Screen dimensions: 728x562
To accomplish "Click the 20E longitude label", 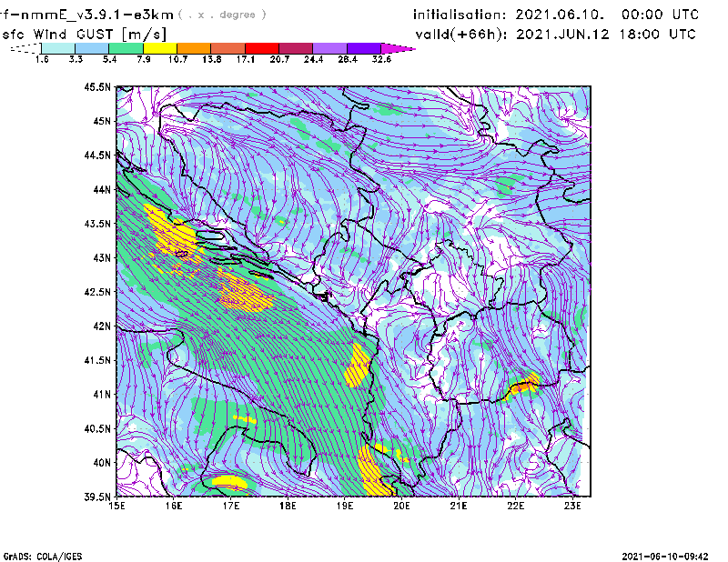I will point(401,506).
